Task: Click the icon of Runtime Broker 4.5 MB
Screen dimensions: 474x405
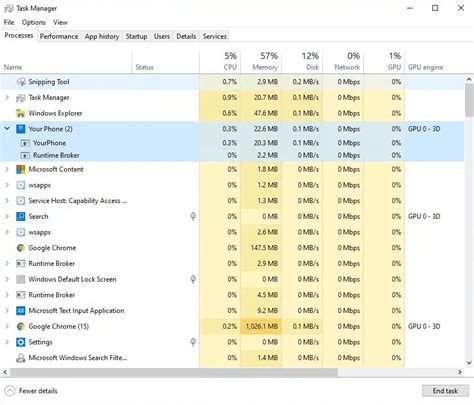Action: (x=21, y=295)
